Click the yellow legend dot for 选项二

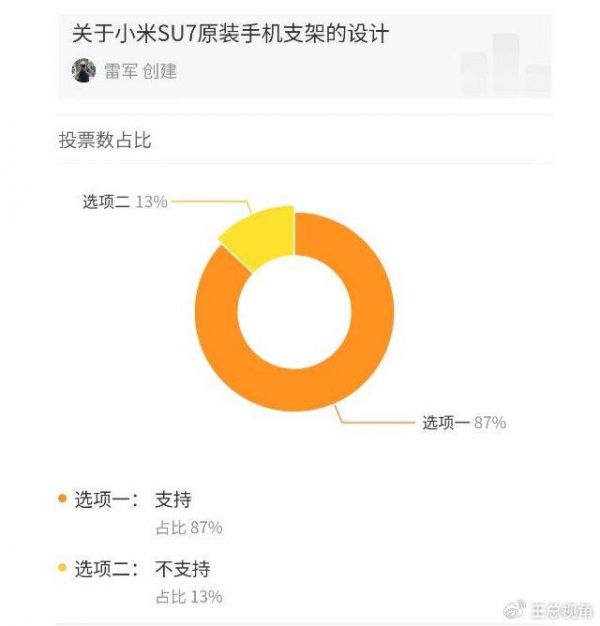click(x=63, y=568)
